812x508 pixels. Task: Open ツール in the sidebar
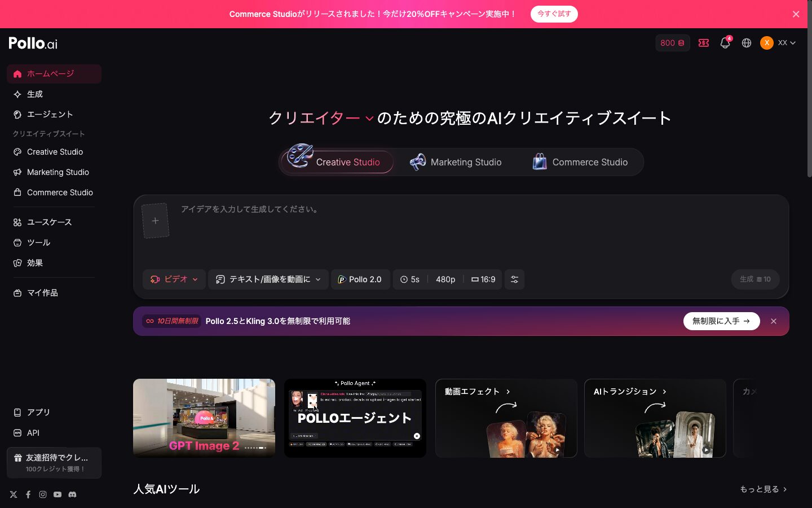[x=54, y=243]
